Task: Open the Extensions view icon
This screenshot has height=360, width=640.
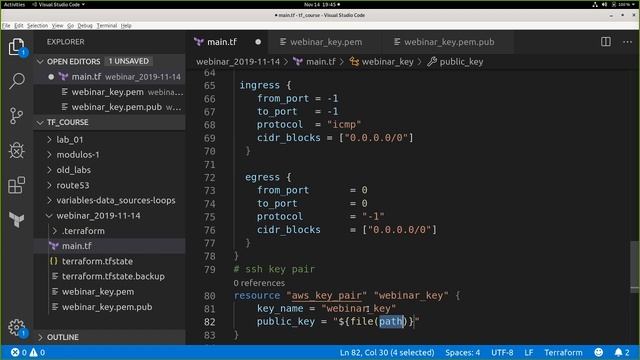Action: (16, 185)
